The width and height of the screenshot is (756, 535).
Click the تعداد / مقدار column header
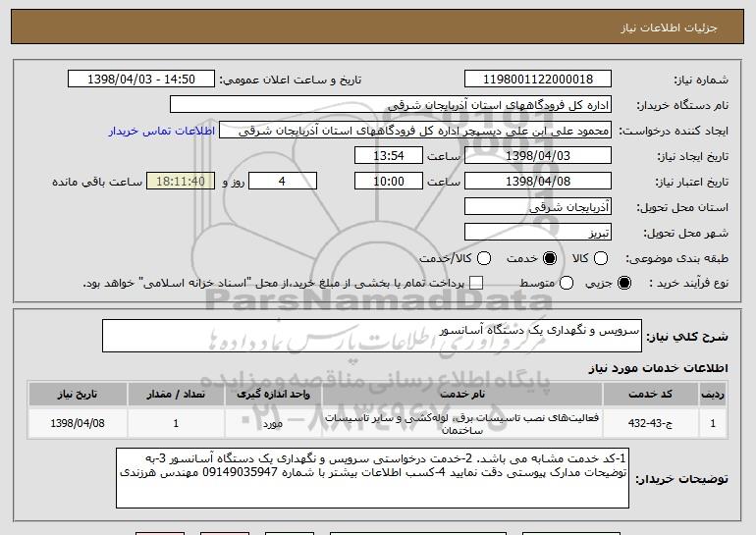coord(176,395)
